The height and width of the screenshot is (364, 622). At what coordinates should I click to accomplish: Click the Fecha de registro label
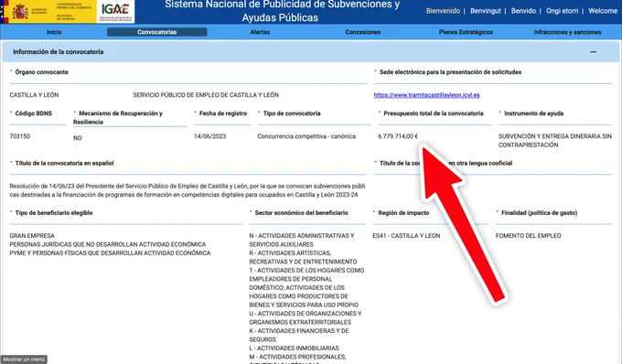click(x=223, y=113)
